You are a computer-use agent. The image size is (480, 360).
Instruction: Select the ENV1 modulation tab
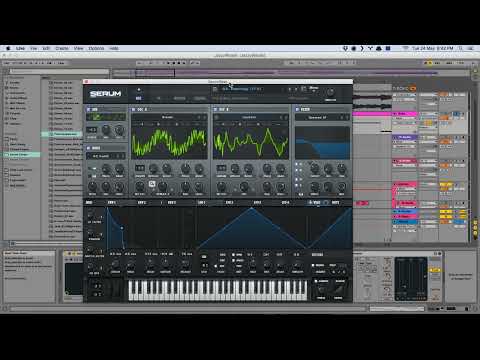coord(111,202)
